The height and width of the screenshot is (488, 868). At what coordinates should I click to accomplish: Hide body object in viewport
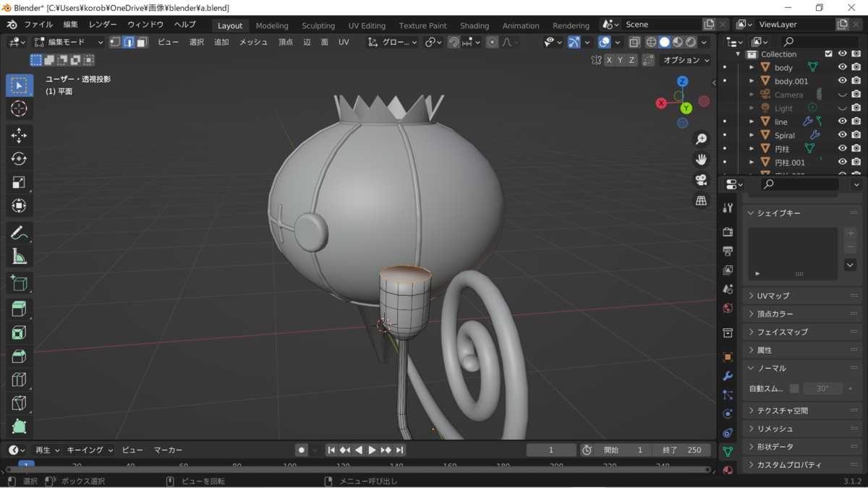click(x=843, y=67)
